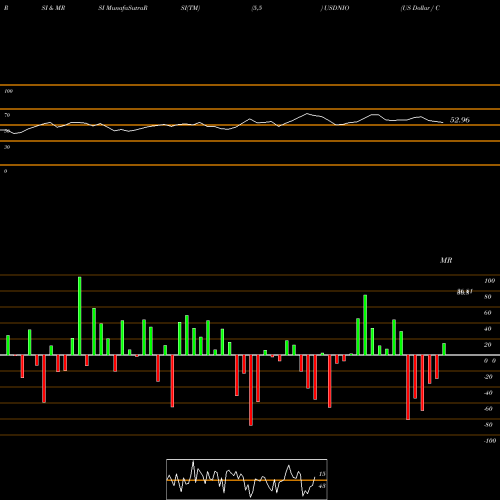Click the 0 label on the left RSI axis
Image resolution: width=500 pixels, height=500 pixels.
pyautogui.click(x=5, y=171)
